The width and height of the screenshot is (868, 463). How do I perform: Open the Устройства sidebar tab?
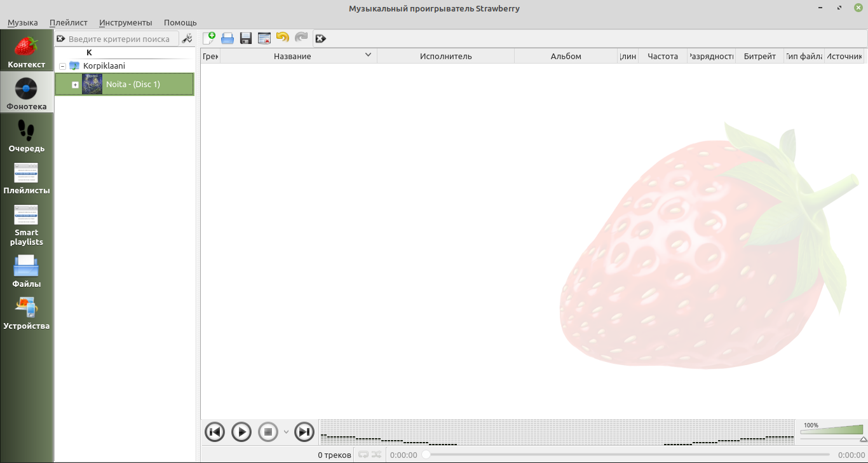26,313
